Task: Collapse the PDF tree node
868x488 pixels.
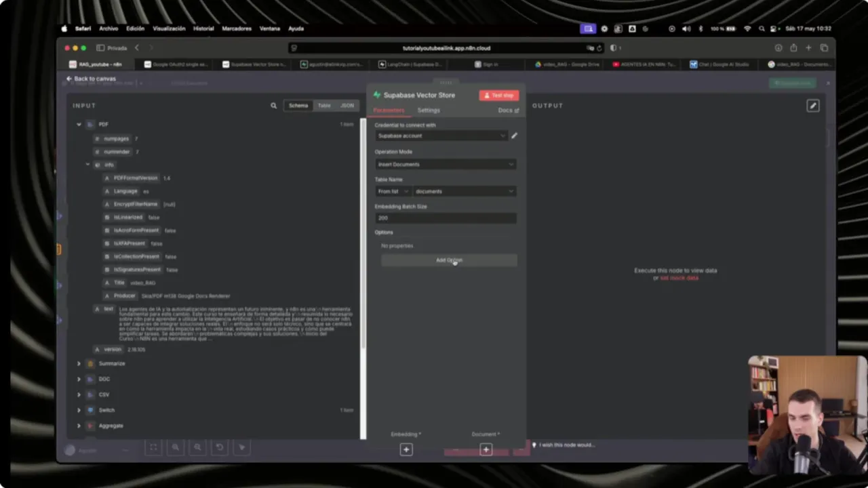Action: pyautogui.click(x=79, y=124)
